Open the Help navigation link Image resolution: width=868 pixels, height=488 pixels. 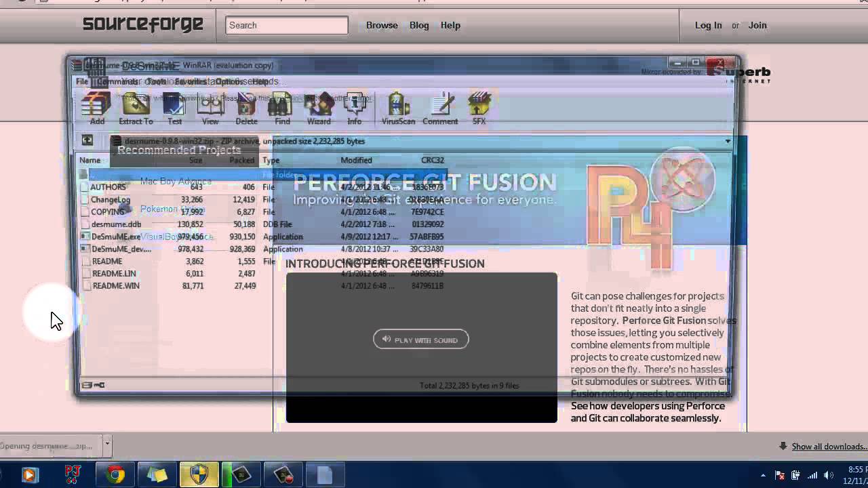[x=450, y=25]
